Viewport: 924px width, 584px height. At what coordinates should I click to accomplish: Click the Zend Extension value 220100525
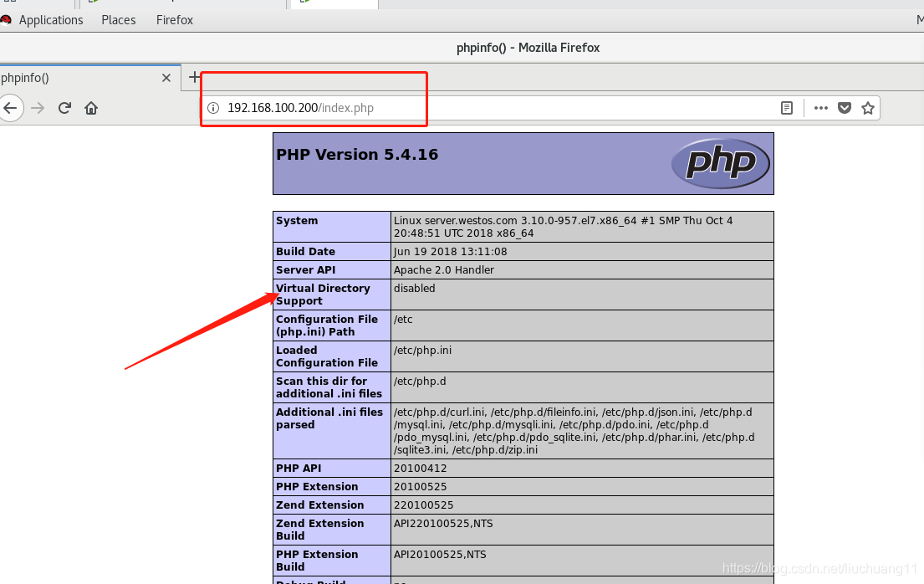[x=424, y=505]
